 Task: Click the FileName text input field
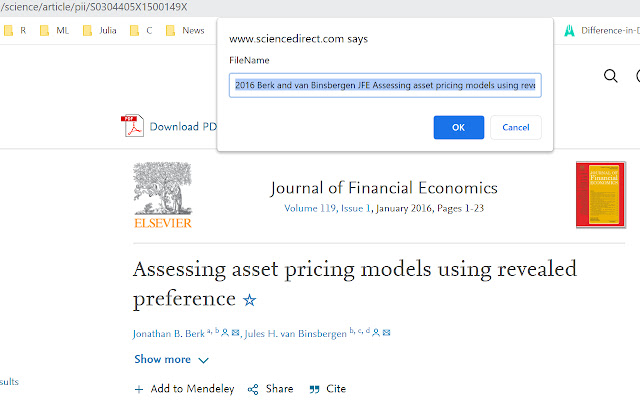coord(385,85)
